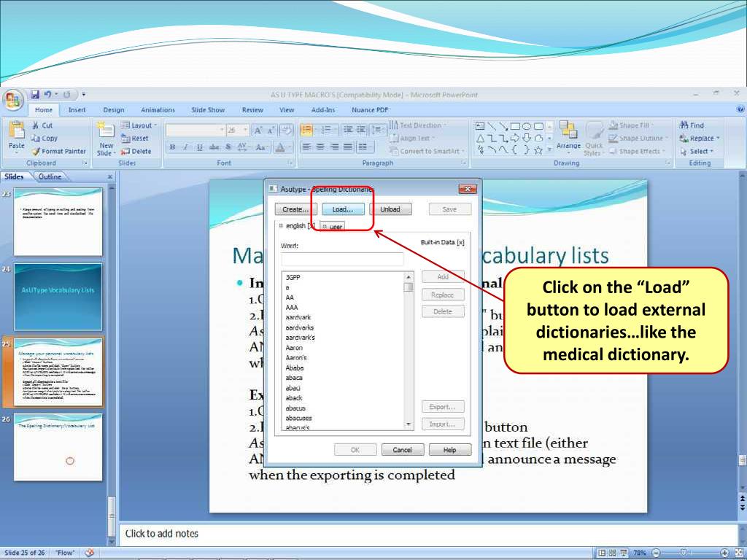This screenshot has width=747, height=560.
Task: Open Find in Editing group
Action: pos(692,125)
